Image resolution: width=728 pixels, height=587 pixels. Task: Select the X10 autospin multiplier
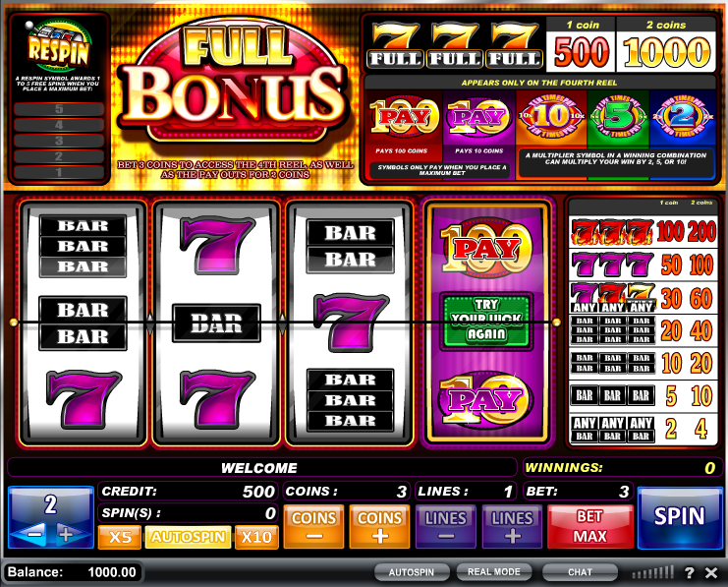tap(256, 537)
